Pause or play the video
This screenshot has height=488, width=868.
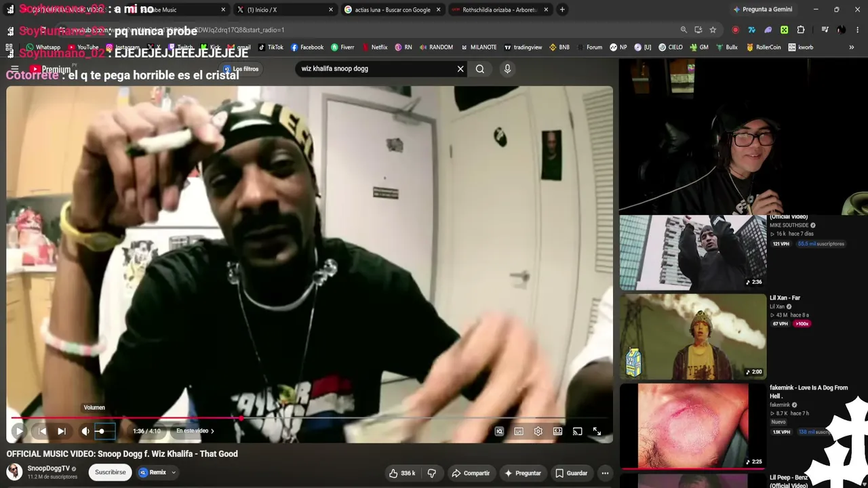point(18,431)
